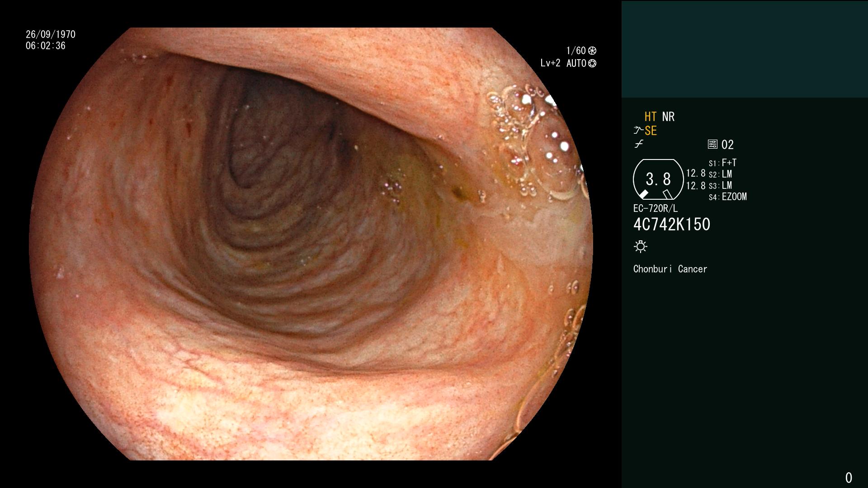Click the Lv+2 brightness level

[x=551, y=64]
